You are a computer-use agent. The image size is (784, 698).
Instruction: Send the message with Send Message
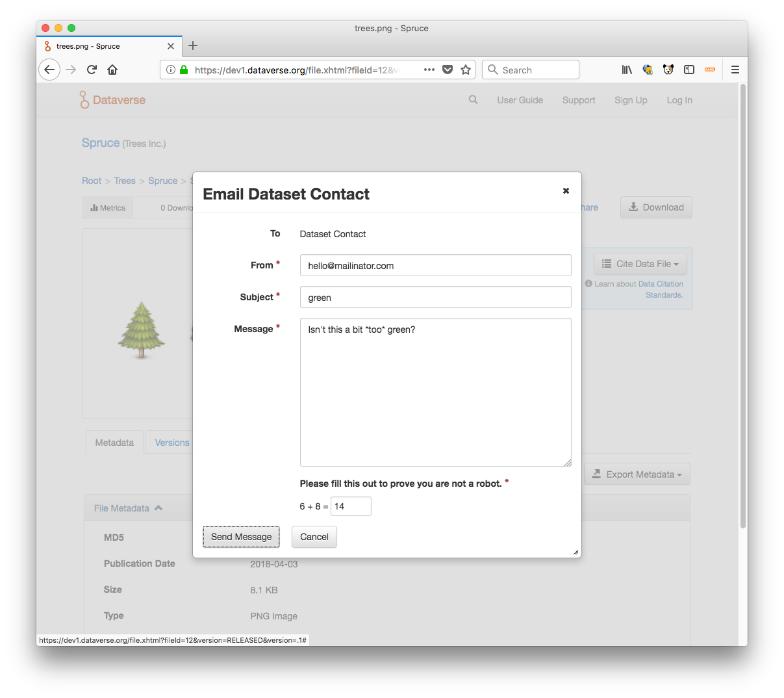[241, 537]
